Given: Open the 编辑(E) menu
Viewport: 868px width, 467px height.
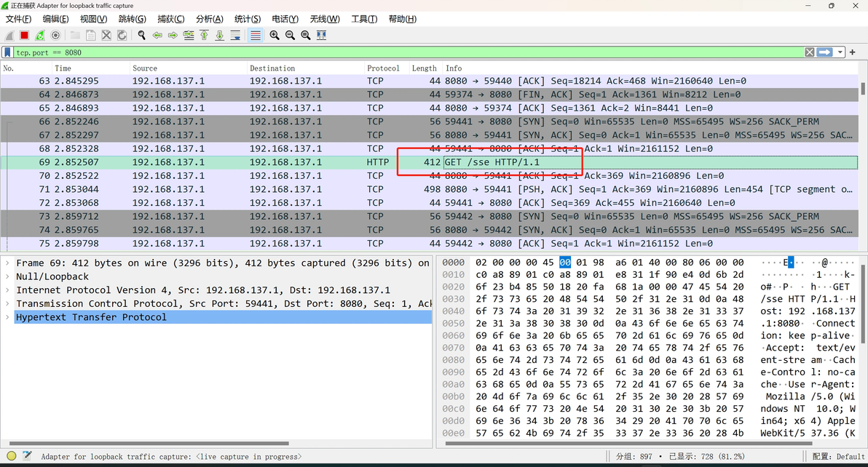Looking at the screenshot, I should pyautogui.click(x=56, y=19).
